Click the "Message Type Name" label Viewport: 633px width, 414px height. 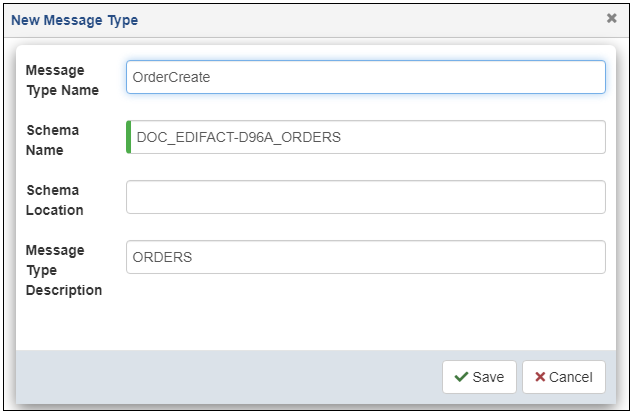62,80
